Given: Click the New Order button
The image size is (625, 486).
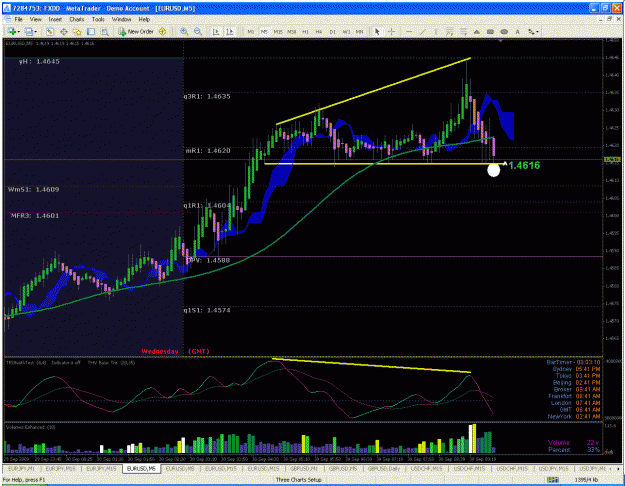Looking at the screenshot, I should point(136,31).
